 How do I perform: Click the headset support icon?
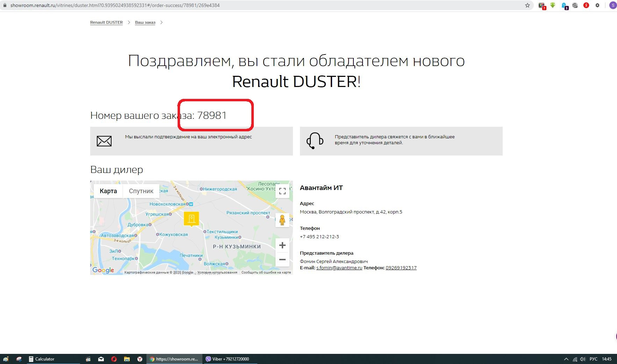coord(315,141)
